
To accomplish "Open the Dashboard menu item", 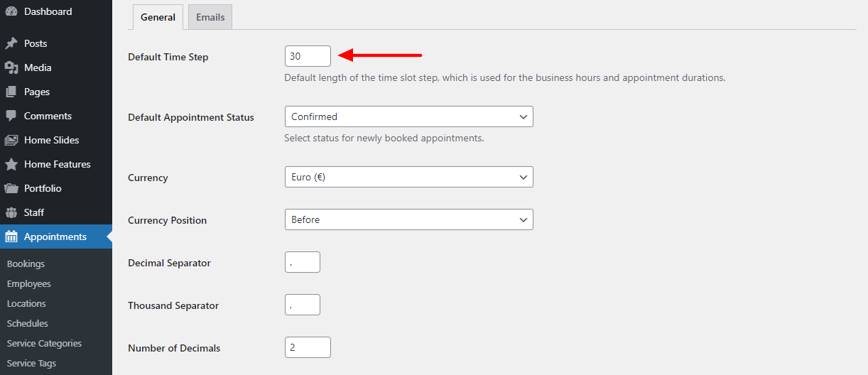I will (56, 11).
